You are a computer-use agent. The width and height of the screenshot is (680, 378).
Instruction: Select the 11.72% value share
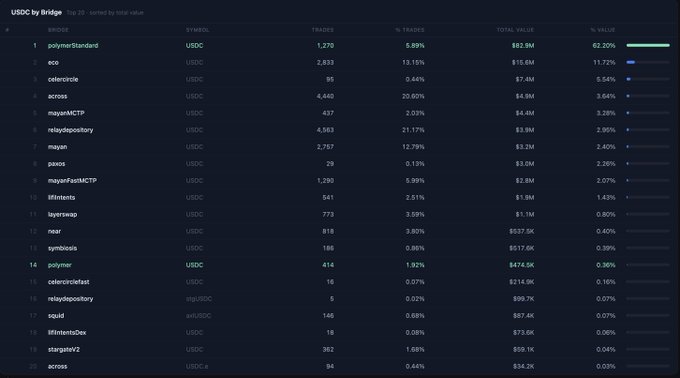coord(604,62)
